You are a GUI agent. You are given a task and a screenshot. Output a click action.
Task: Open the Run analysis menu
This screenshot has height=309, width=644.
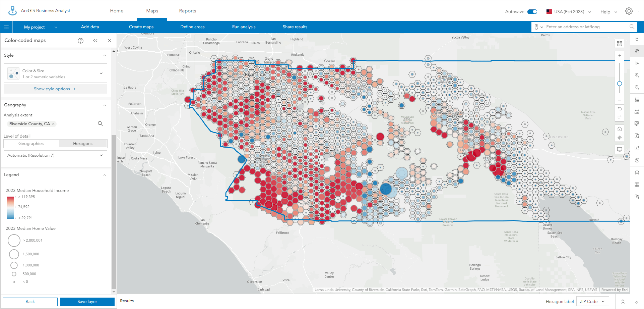click(244, 27)
